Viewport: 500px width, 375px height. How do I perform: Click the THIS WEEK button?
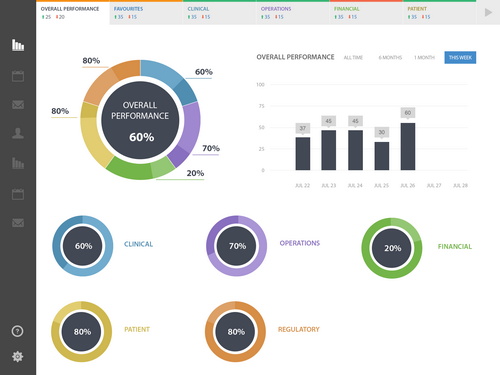460,57
